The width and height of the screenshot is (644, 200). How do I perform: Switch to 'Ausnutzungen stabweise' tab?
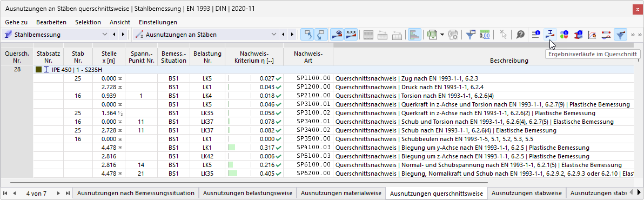(x=527, y=192)
